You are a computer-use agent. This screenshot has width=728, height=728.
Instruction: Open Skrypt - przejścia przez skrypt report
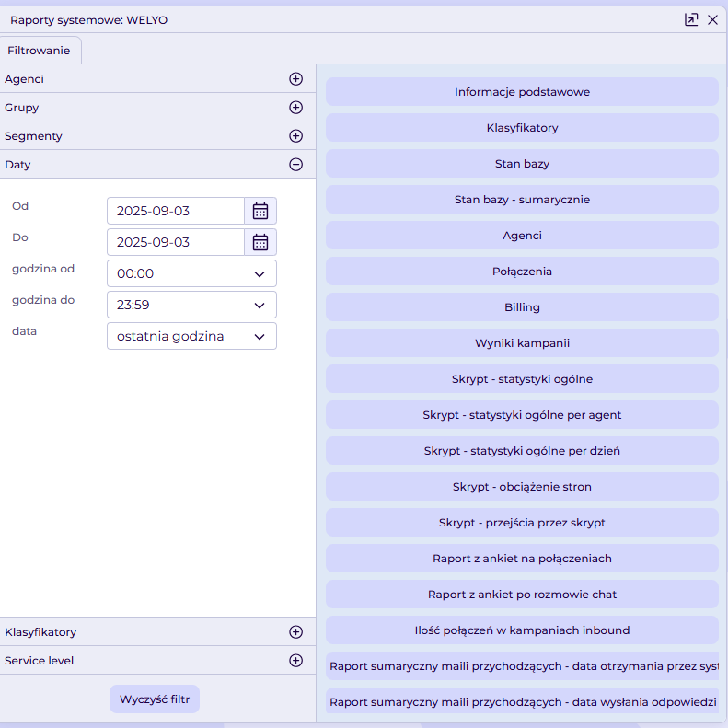[x=523, y=523]
